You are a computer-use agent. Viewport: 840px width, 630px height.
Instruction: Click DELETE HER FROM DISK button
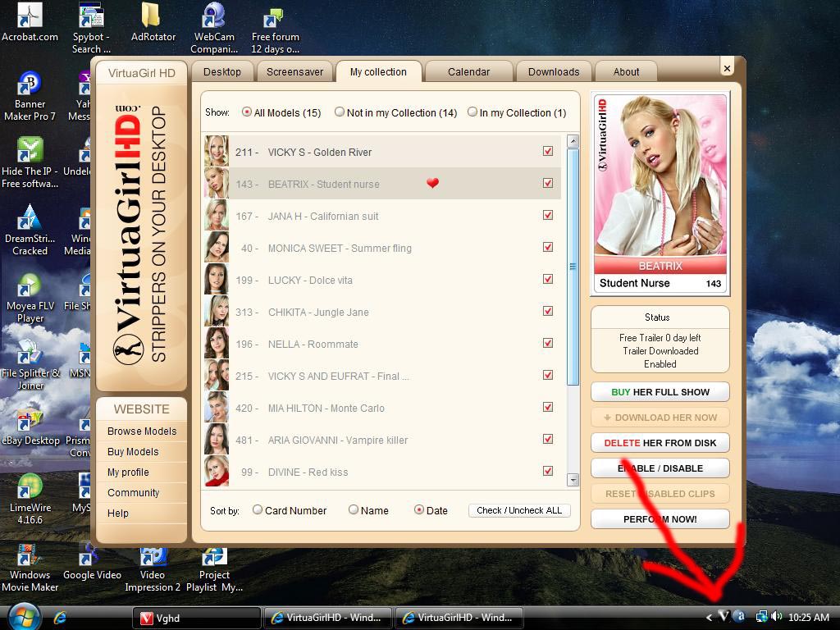click(x=660, y=443)
